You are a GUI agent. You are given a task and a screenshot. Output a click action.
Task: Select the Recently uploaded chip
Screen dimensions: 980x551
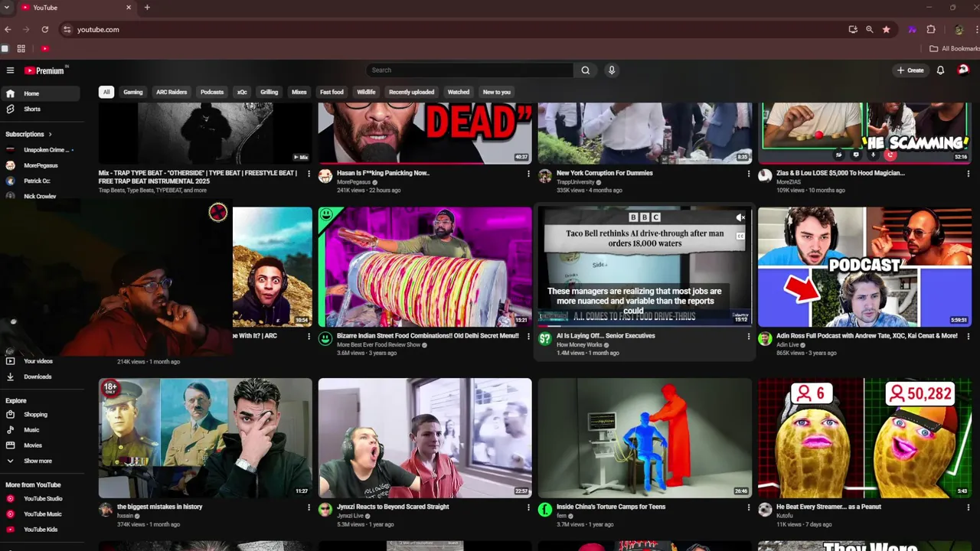coord(411,92)
